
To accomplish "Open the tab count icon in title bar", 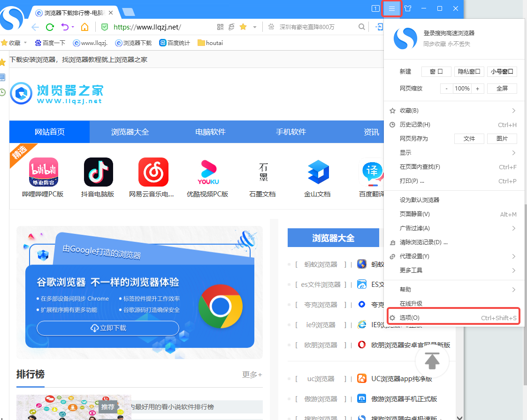I will tap(375, 8).
